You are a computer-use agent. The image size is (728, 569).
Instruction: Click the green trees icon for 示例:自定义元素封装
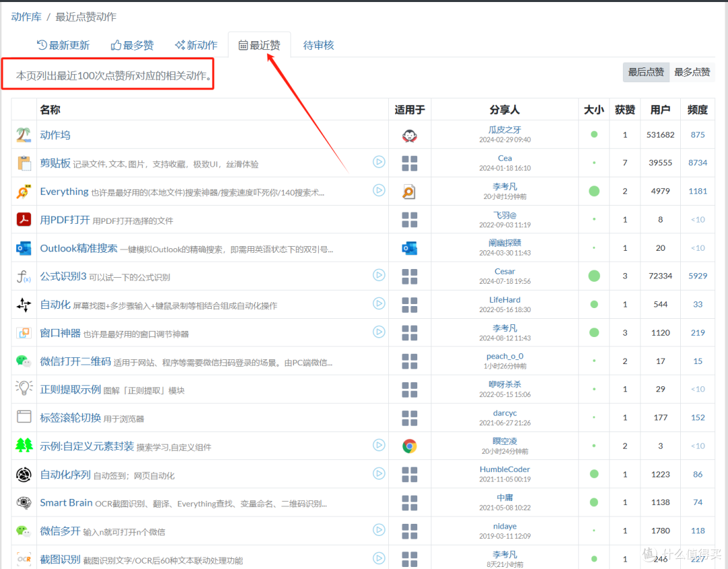coord(24,445)
